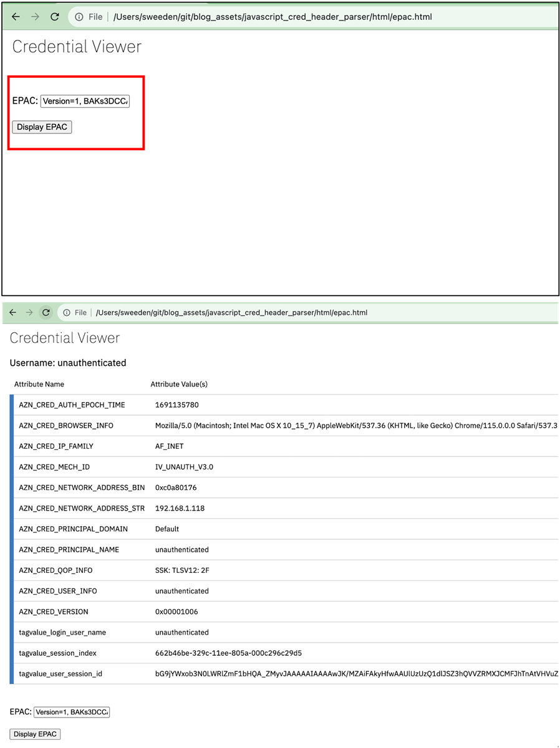
Task: Focus the EPAC input field below the table
Action: click(72, 712)
